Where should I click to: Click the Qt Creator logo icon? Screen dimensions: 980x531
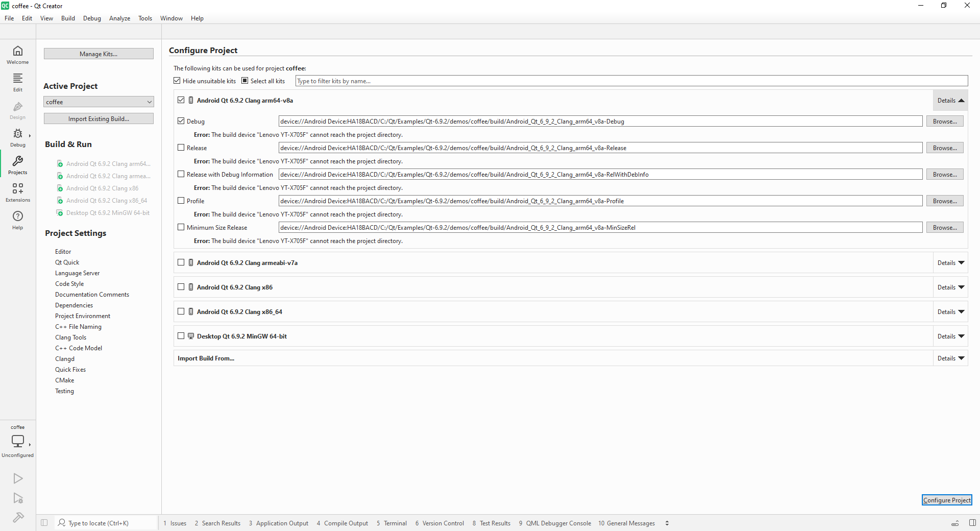coord(5,6)
